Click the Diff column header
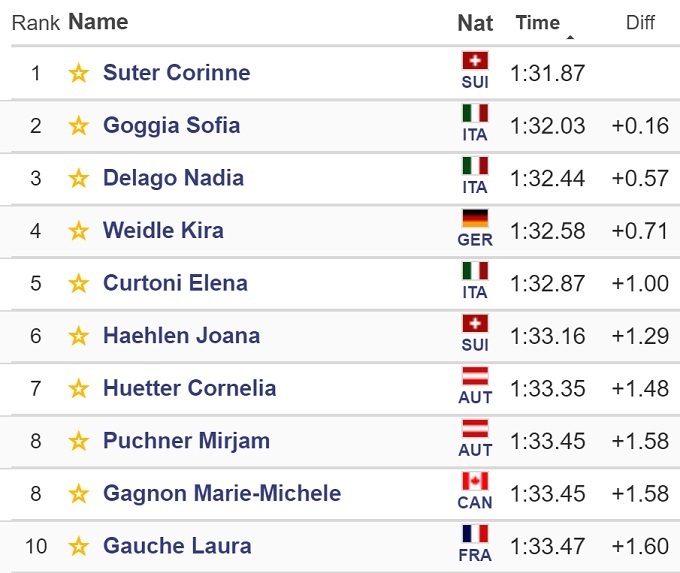The image size is (680, 573). pyautogui.click(x=640, y=22)
